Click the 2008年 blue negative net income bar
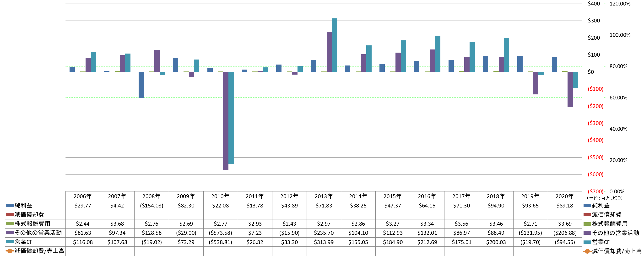 (141, 85)
